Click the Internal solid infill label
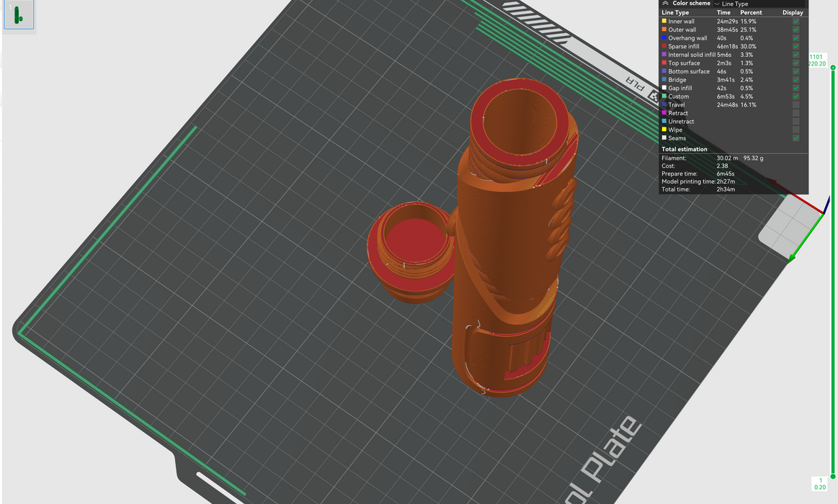The image size is (838, 504). coord(692,55)
